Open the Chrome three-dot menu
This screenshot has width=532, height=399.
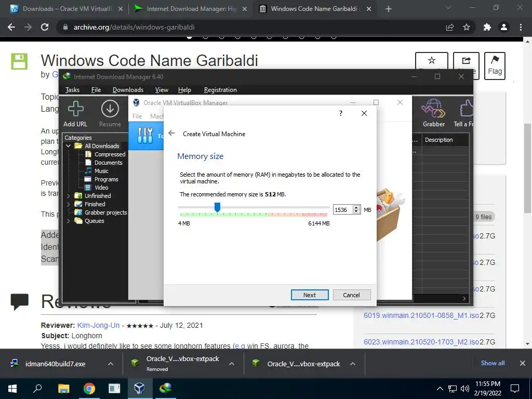521,27
